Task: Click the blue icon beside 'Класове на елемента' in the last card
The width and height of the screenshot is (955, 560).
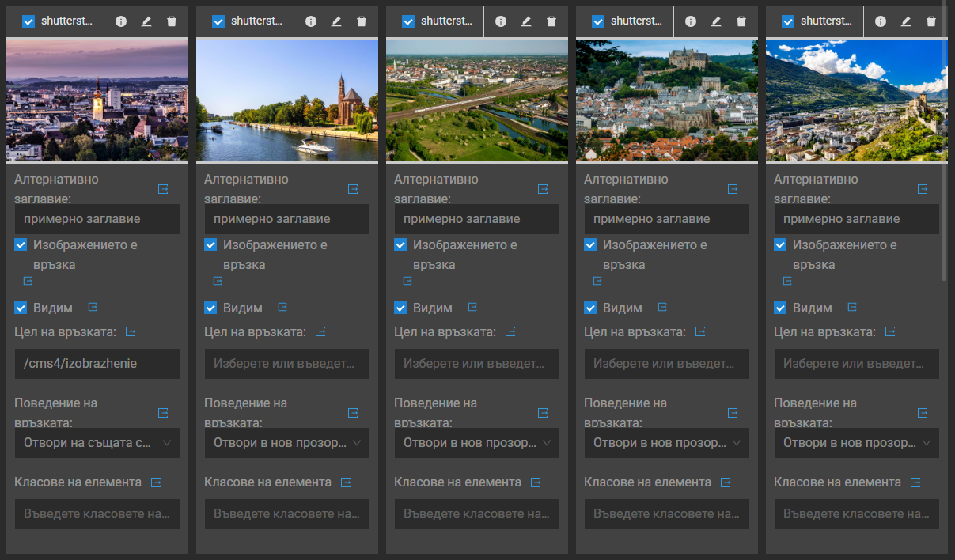Action: (x=915, y=482)
